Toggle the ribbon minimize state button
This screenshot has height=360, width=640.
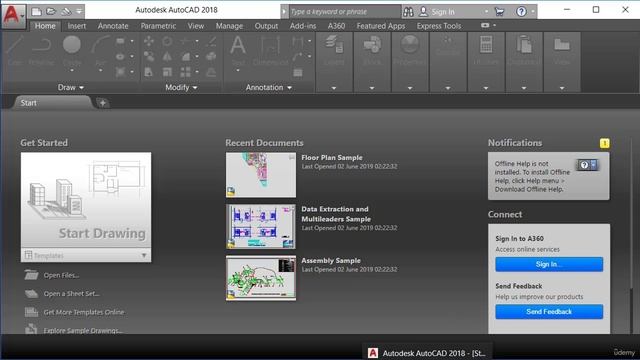(485, 25)
